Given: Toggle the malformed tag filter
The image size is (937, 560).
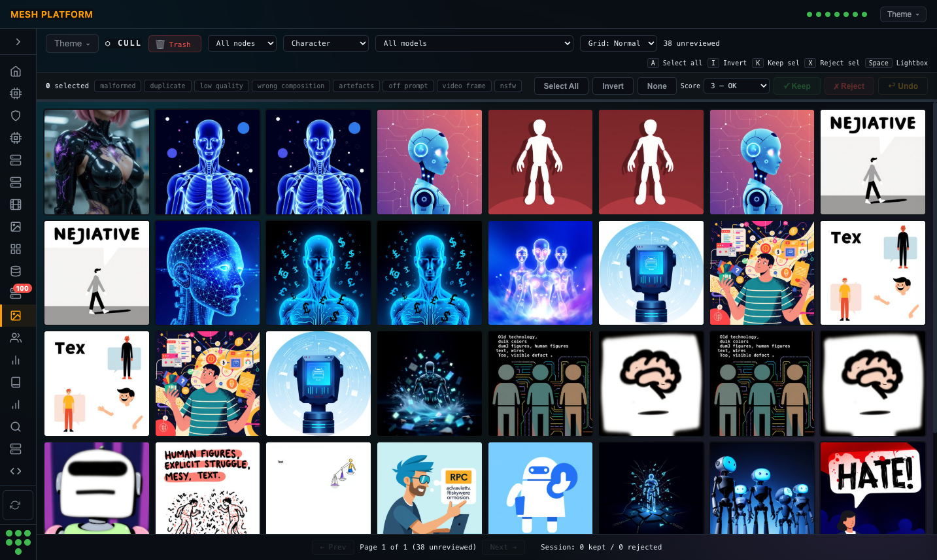Looking at the screenshot, I should (118, 86).
